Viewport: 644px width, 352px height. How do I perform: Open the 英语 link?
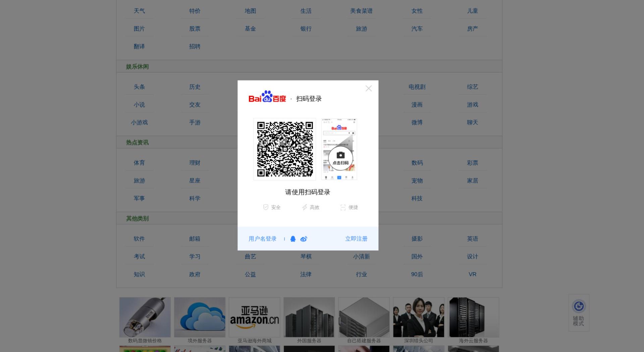pyautogui.click(x=472, y=239)
